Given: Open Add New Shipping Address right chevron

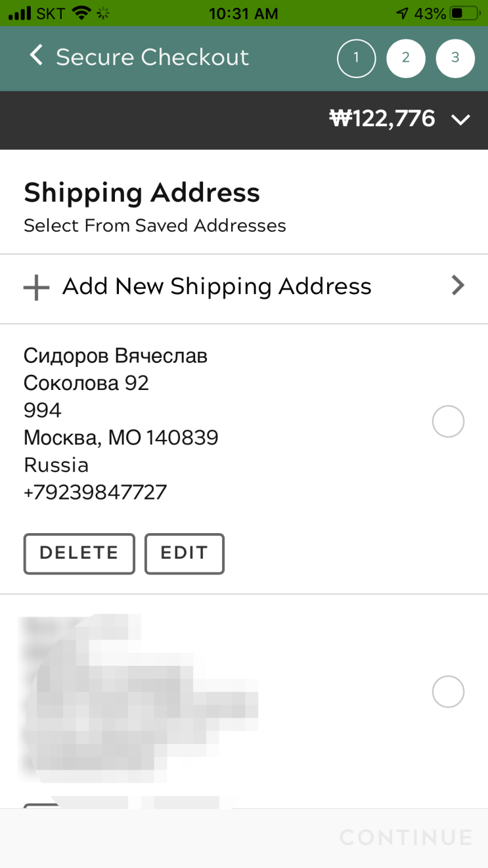Looking at the screenshot, I should point(458,286).
